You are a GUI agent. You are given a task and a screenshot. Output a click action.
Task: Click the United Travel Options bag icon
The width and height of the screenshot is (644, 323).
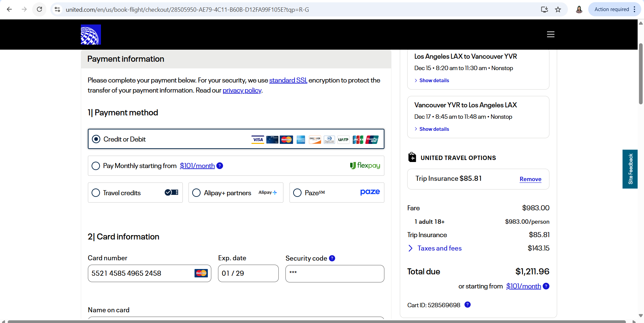click(412, 157)
